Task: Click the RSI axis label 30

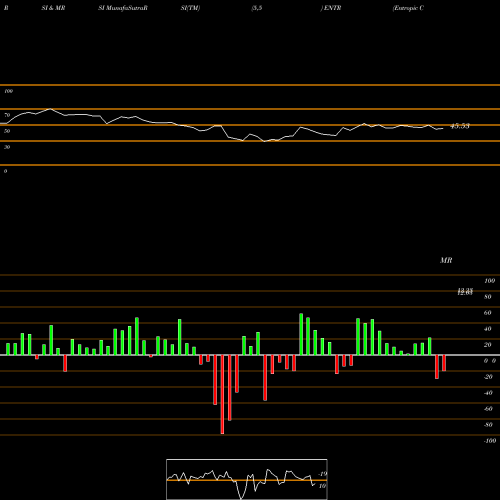Action: 7,147
